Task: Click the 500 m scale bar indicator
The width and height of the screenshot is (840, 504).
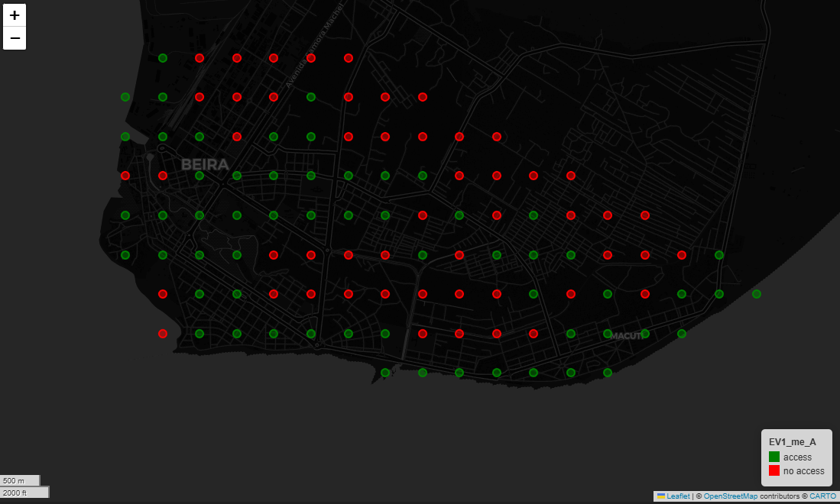Action: [x=21, y=480]
